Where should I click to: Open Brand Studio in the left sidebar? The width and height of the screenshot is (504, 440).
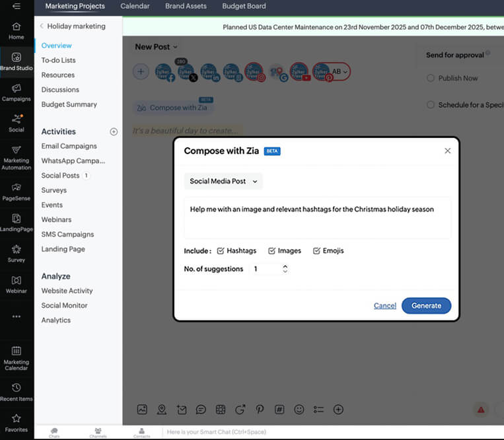point(17,61)
